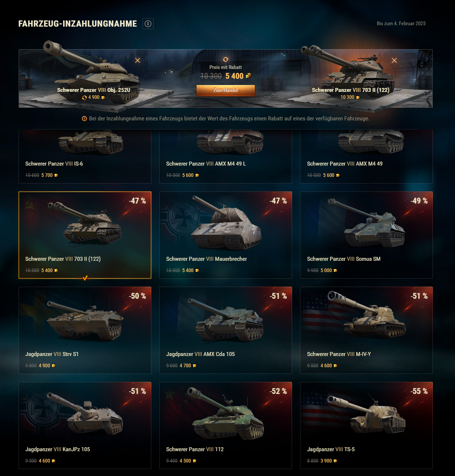The height and width of the screenshot is (476, 455).
Task: Choose the AMX Cda 105 card
Action: click(226, 330)
